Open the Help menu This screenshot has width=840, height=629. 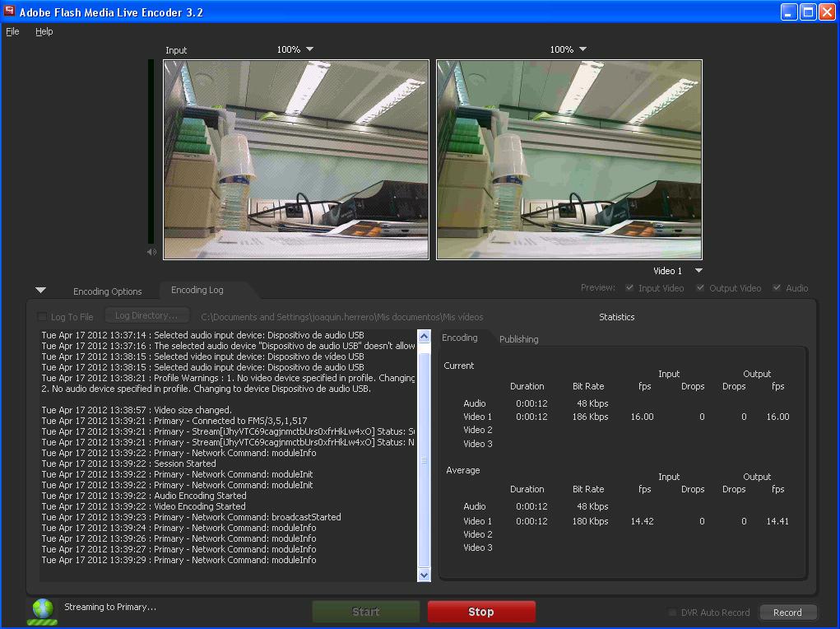click(44, 31)
